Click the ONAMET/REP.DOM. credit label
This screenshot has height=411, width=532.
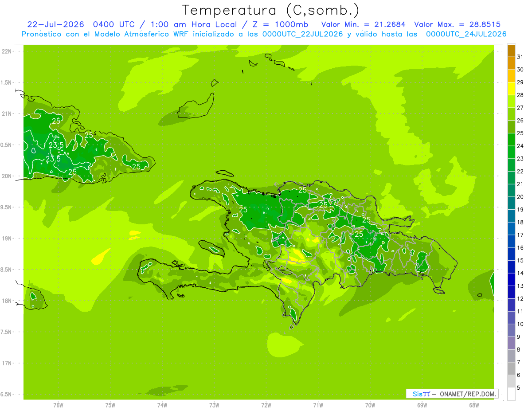tap(468, 394)
